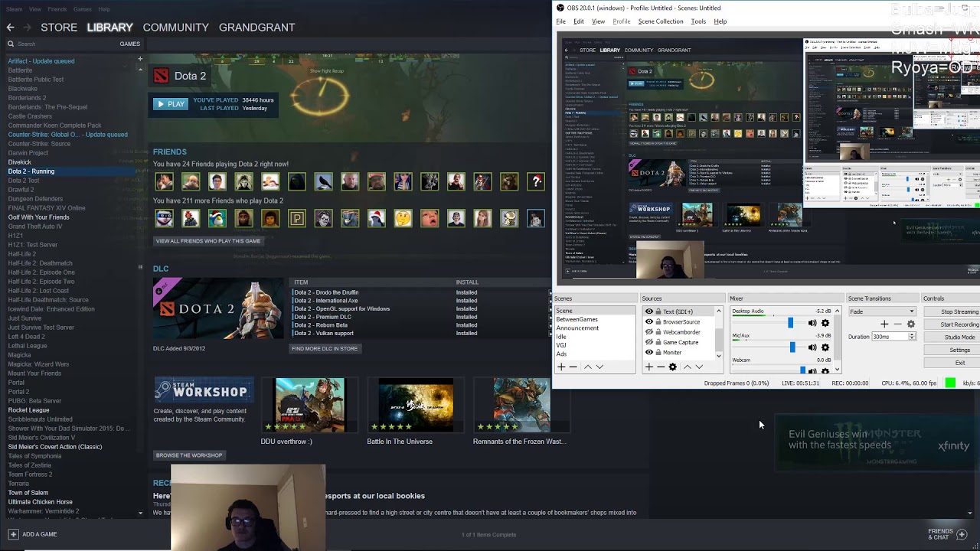Image resolution: width=980 pixels, height=551 pixels.
Task: Open friend avatar with question mark
Action: (x=536, y=181)
